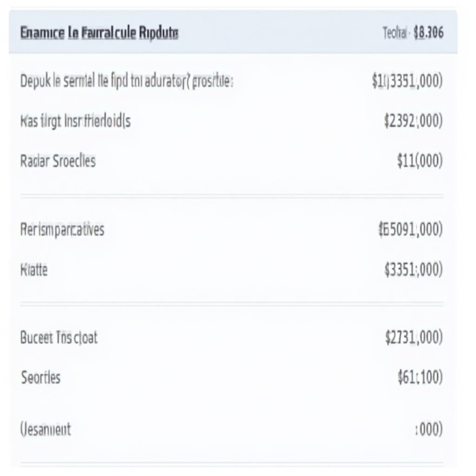Viewport: 476px width, 476px height.
Task: Select the 'Radar Sroeclies' row label
Action: pos(58,161)
